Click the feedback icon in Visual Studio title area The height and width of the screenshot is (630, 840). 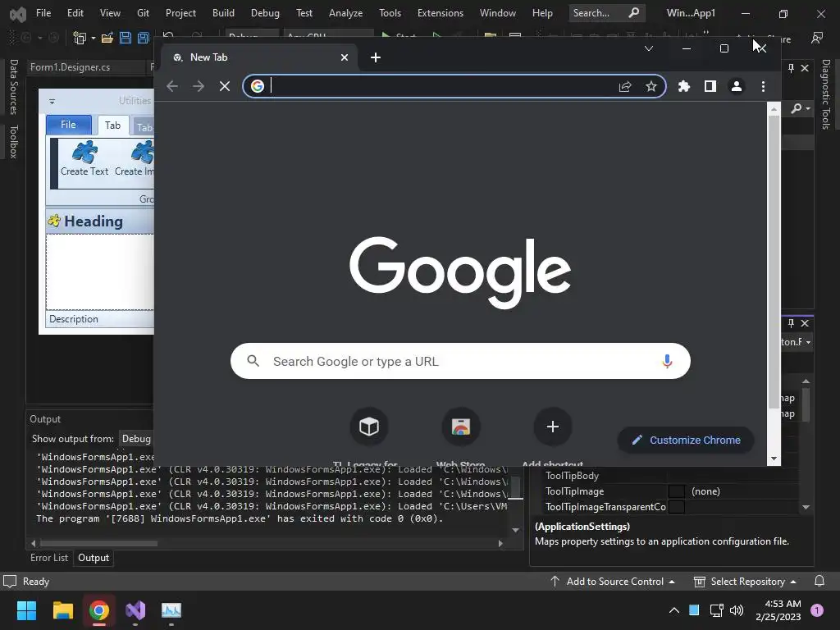(817, 38)
